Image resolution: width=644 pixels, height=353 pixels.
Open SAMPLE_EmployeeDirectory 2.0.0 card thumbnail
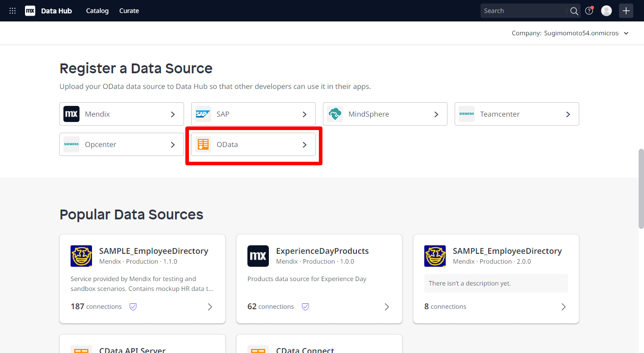point(435,256)
